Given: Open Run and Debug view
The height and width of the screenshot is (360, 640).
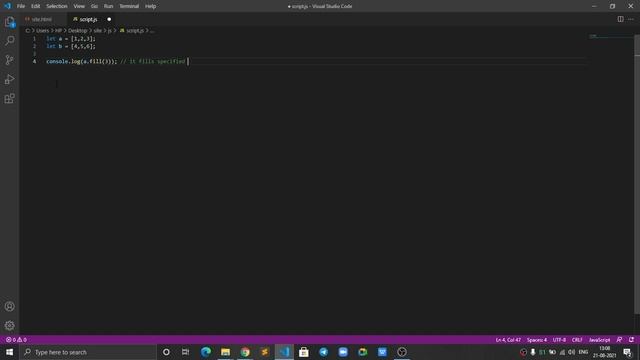Looking at the screenshot, I should pyautogui.click(x=9, y=79).
